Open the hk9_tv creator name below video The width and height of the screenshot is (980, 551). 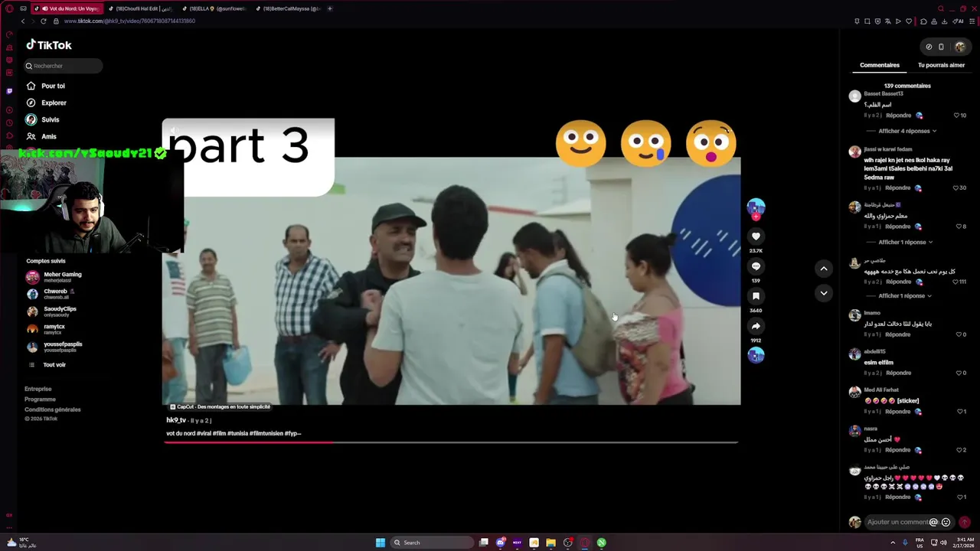click(176, 420)
